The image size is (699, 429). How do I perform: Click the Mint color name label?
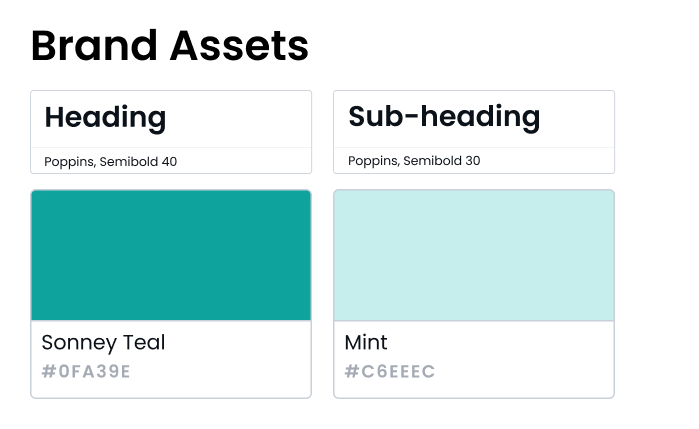(x=366, y=342)
